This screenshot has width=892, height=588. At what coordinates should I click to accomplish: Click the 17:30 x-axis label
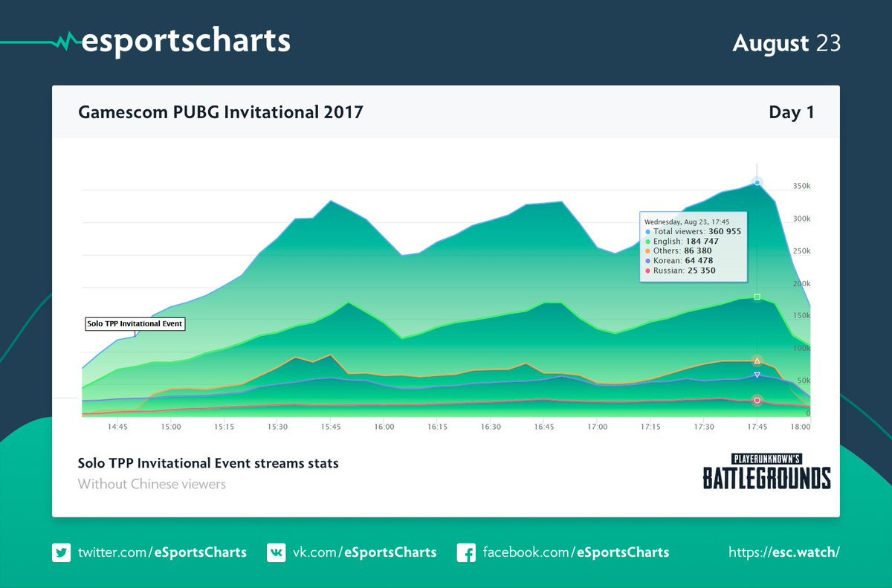pos(704,427)
